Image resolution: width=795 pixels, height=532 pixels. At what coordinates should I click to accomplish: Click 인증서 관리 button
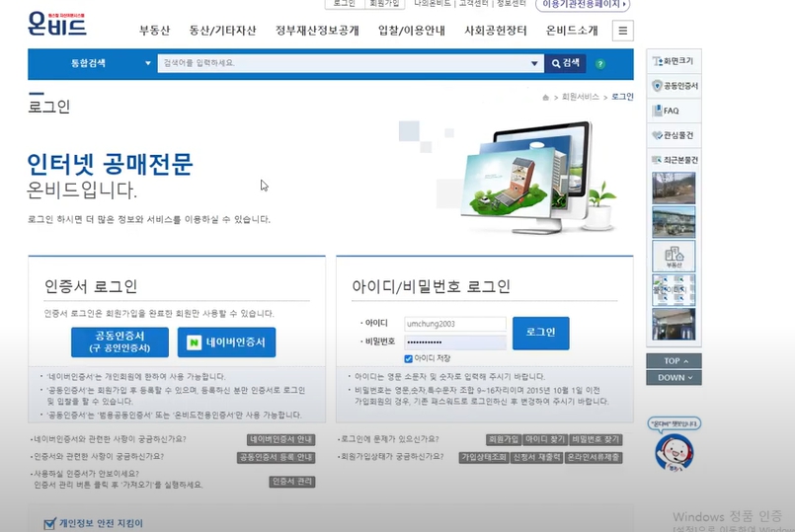(x=292, y=482)
